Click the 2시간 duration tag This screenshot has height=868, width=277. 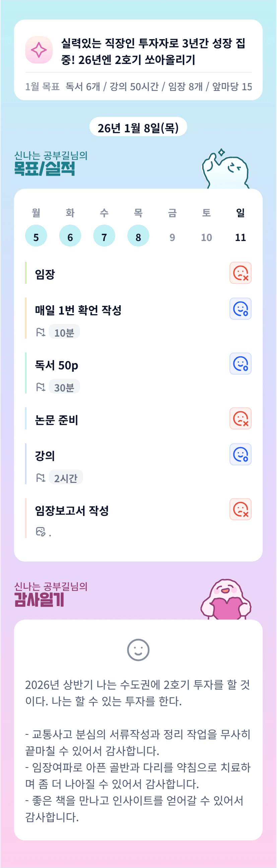click(x=66, y=478)
